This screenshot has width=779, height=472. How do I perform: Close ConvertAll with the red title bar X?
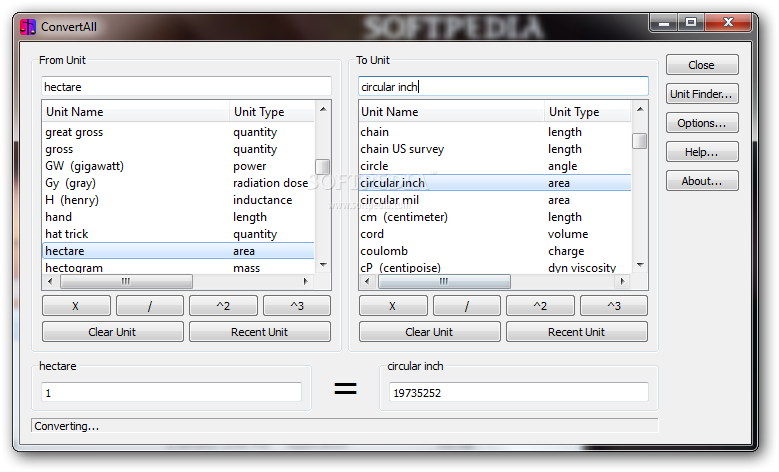[728, 22]
